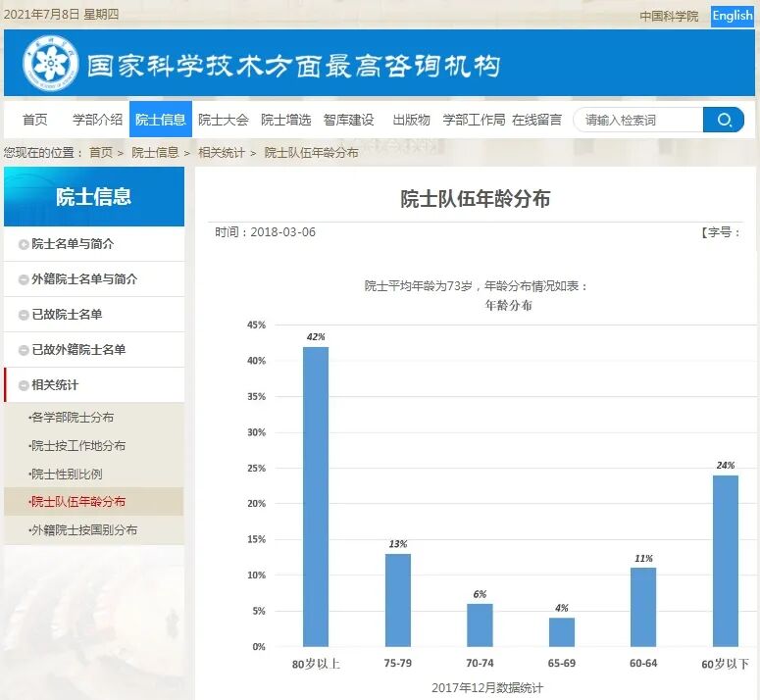Screen dimensions: 760x700
Task: Open the 学部工作局 navigation tab
Action: [x=474, y=120]
